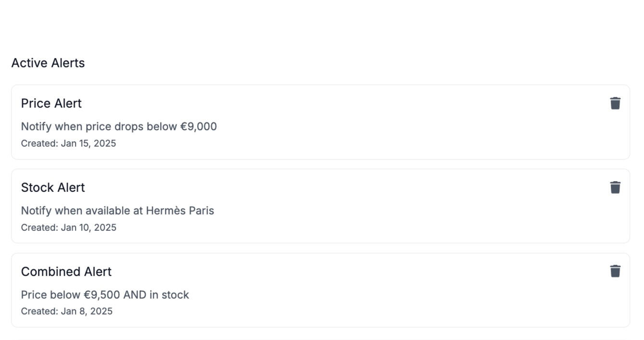Delete the Price Alert via trash icon
Viewport: 644px width, 340px height.
(615, 103)
